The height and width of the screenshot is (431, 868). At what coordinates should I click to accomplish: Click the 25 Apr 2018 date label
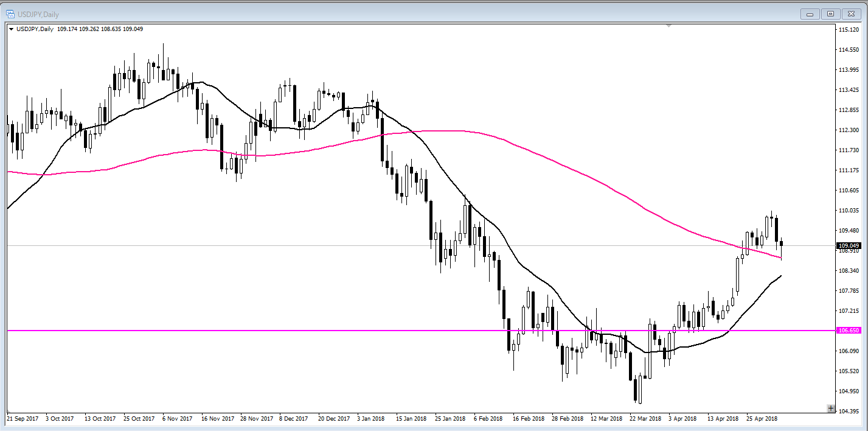click(x=762, y=419)
